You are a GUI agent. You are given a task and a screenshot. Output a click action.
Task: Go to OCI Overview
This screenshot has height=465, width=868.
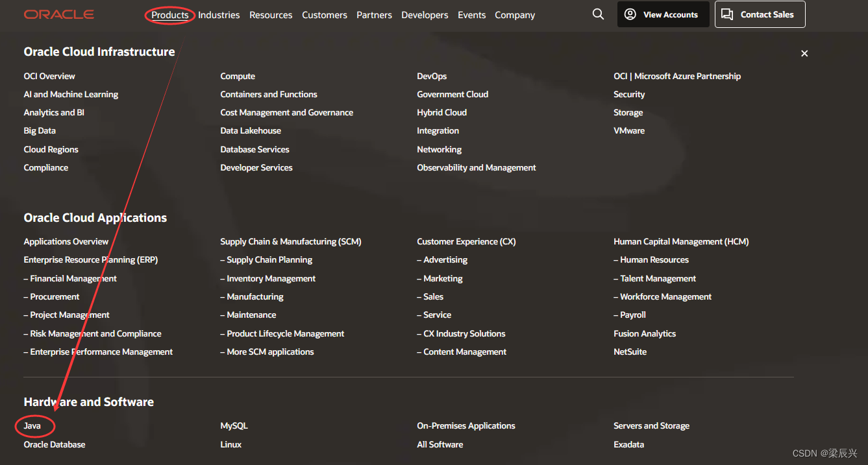tap(49, 76)
